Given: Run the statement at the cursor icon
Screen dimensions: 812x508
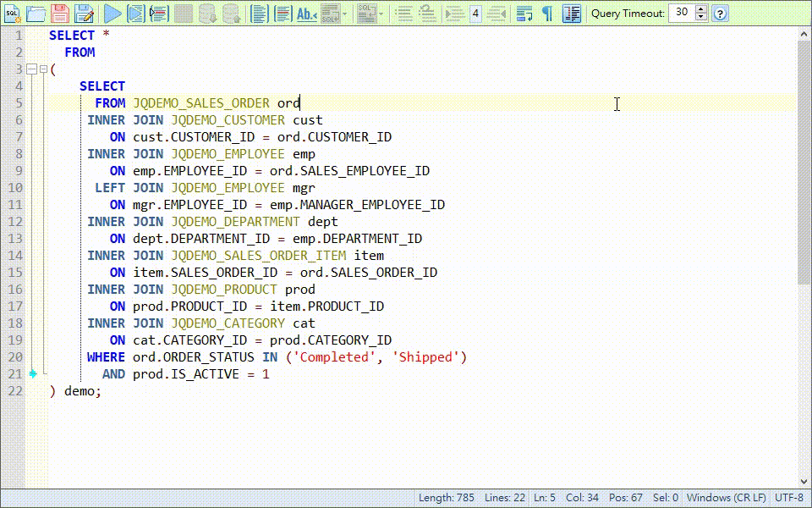Looking at the screenshot, I should tap(160, 14).
